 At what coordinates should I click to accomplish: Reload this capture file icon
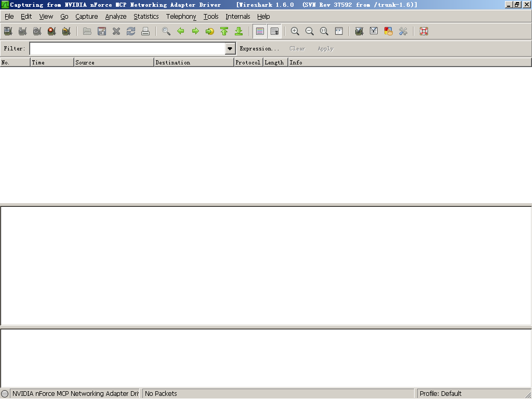(x=131, y=31)
